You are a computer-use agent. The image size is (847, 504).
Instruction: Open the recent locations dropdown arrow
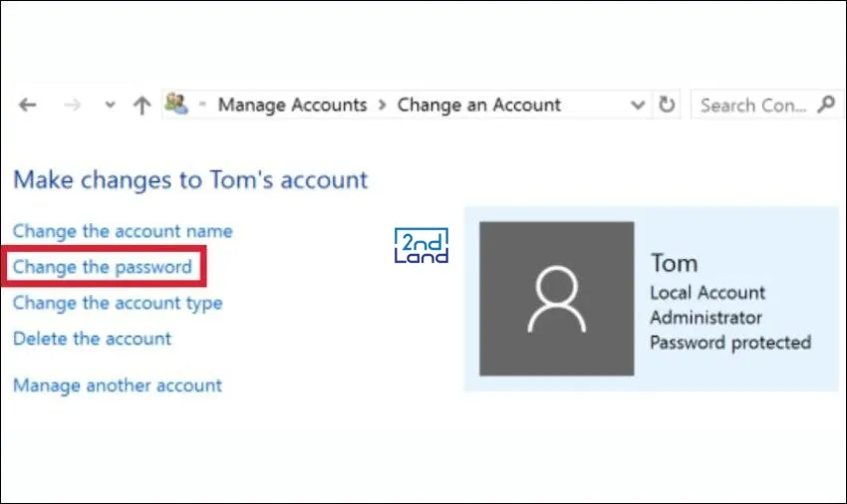click(111, 105)
